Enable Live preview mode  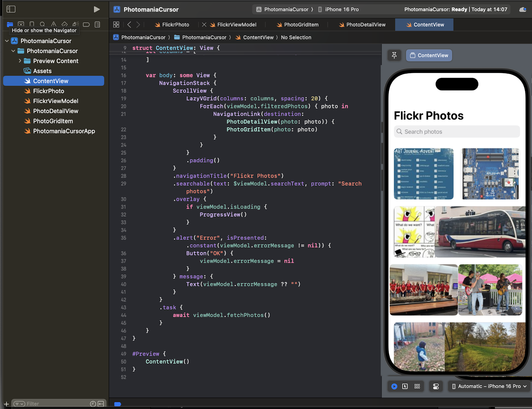[x=394, y=386]
